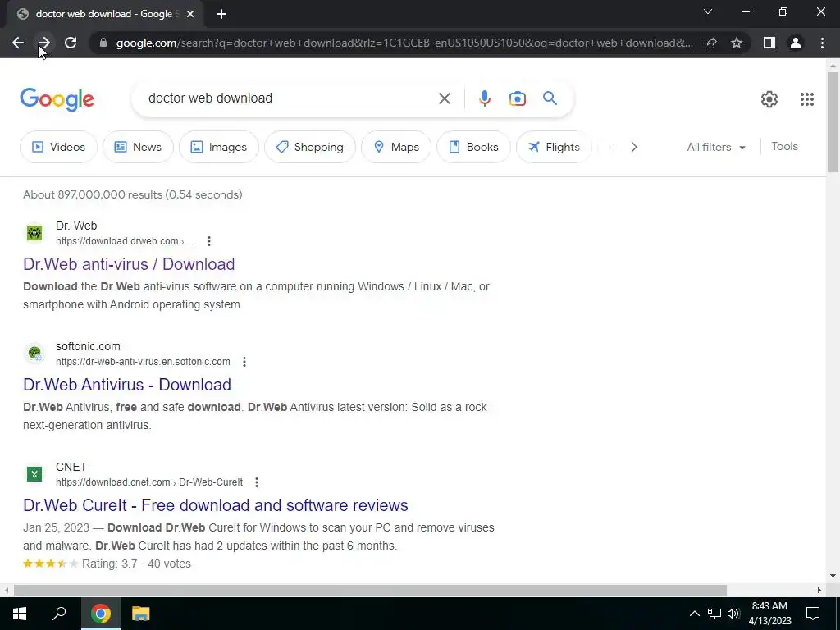
Task: Open result options for softonic.com
Action: point(244,362)
